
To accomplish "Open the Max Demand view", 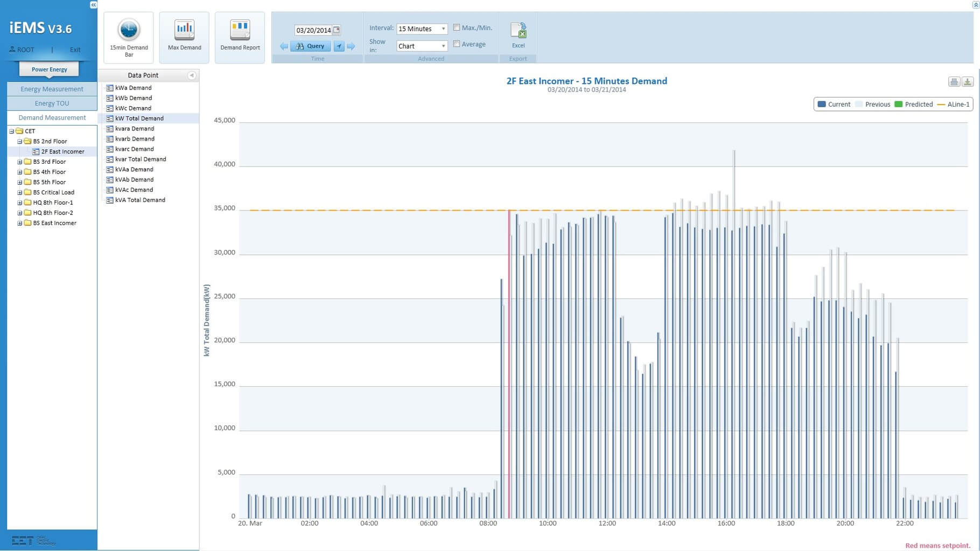I will pyautogui.click(x=184, y=37).
